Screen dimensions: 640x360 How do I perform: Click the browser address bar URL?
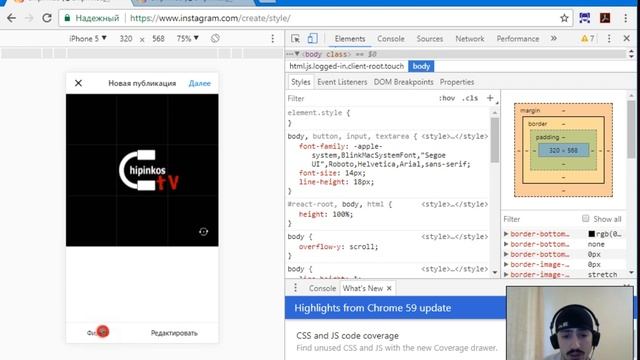[x=210, y=18]
